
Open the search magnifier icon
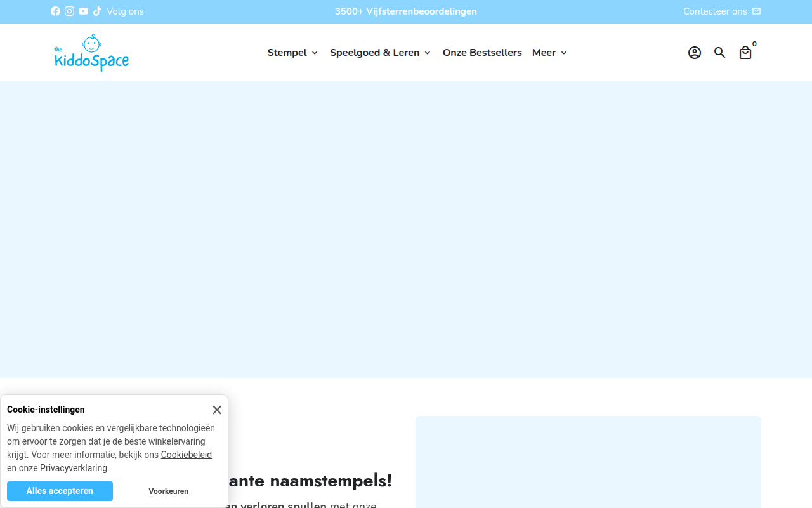(x=720, y=53)
